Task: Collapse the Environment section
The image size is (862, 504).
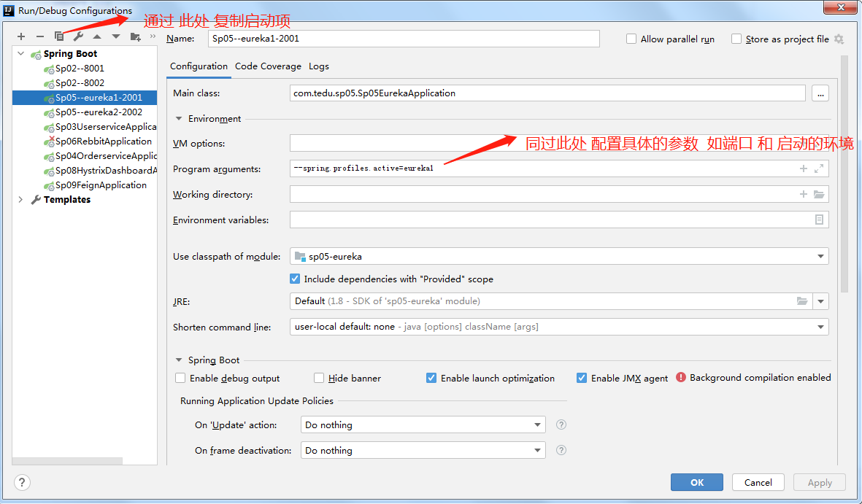Action: [179, 119]
